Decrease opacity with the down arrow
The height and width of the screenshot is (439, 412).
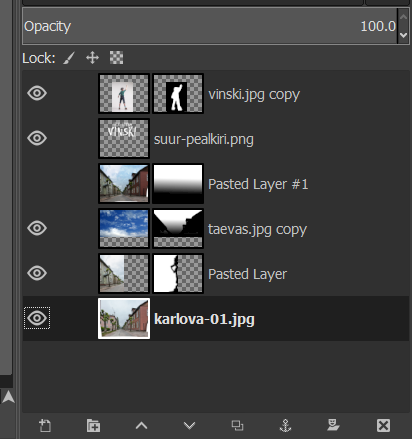click(403, 35)
